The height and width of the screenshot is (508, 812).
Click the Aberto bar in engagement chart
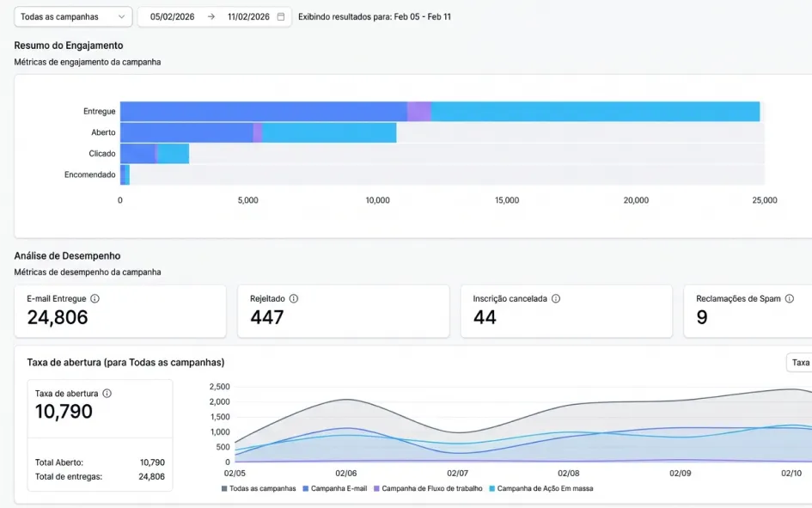point(258,132)
